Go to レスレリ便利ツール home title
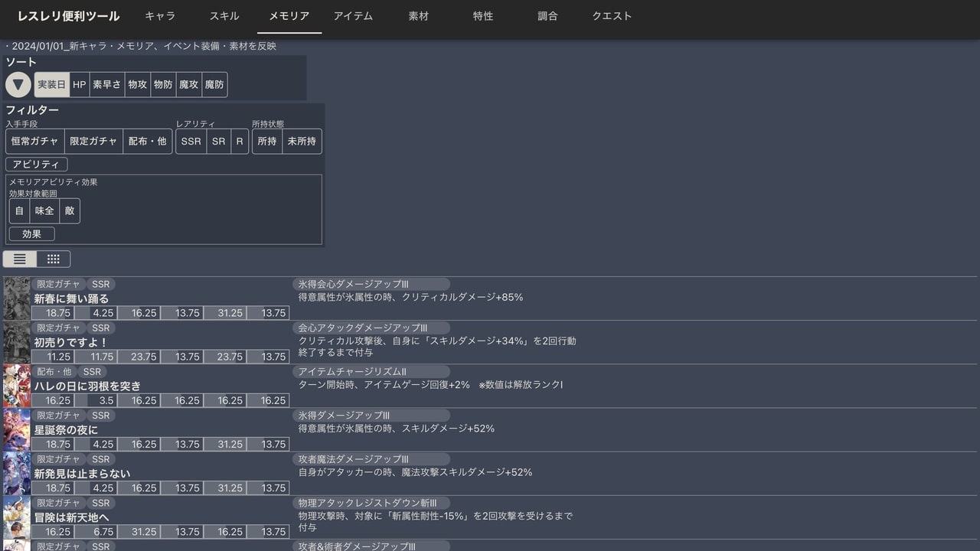 69,16
